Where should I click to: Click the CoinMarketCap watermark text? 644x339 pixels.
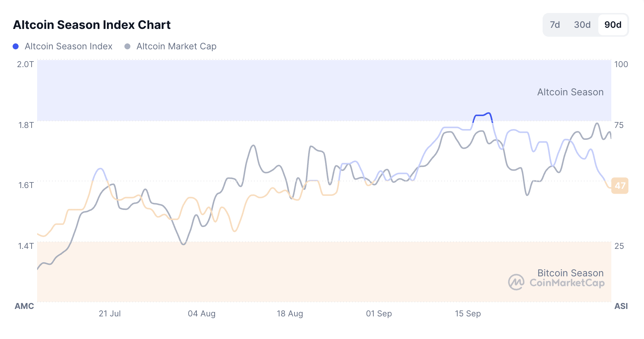pyautogui.click(x=567, y=283)
